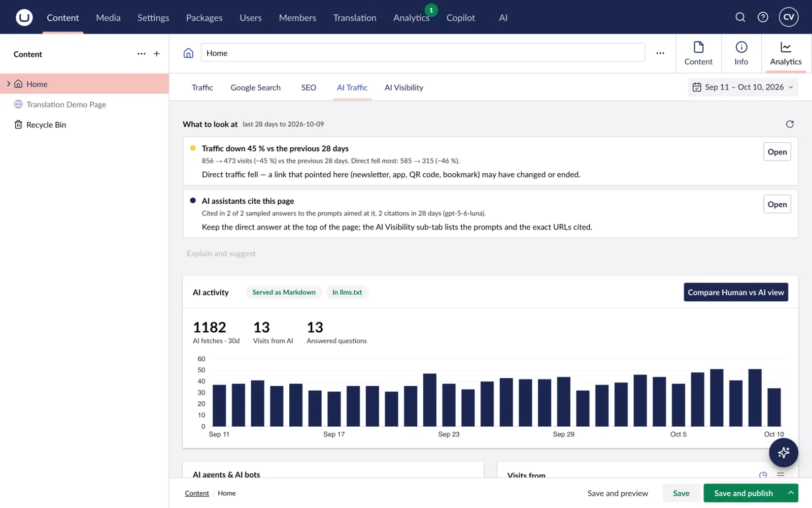
Task: Click the 13 Answered questions value
Action: [x=315, y=327]
